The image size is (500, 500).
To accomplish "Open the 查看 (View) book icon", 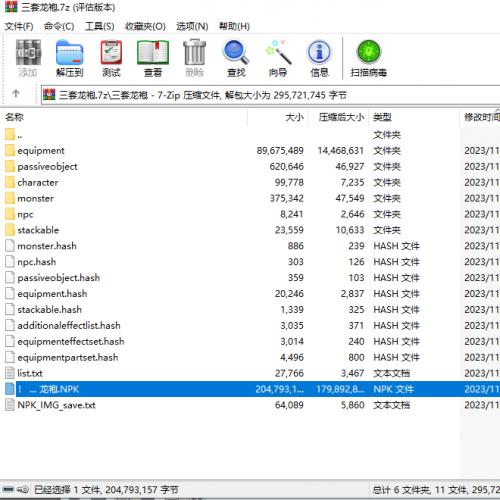I will 153,58.
